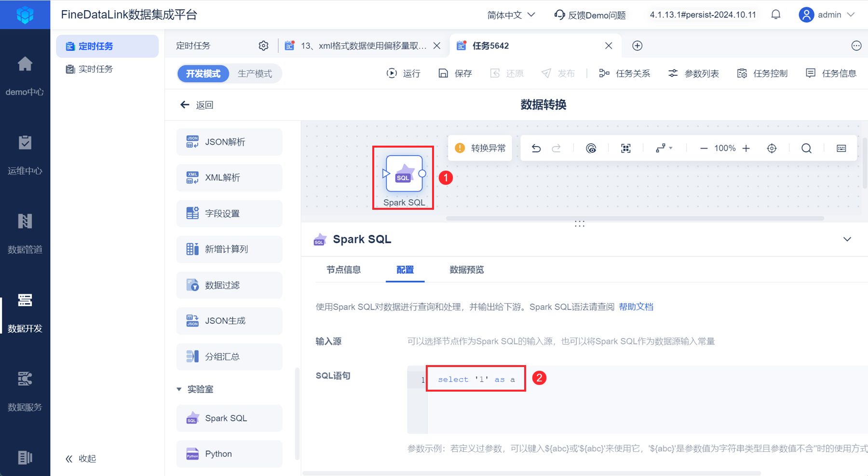The image size is (868, 476).
Task: Click the fit-to-screen icon in canvas toolbar
Action: tap(626, 148)
